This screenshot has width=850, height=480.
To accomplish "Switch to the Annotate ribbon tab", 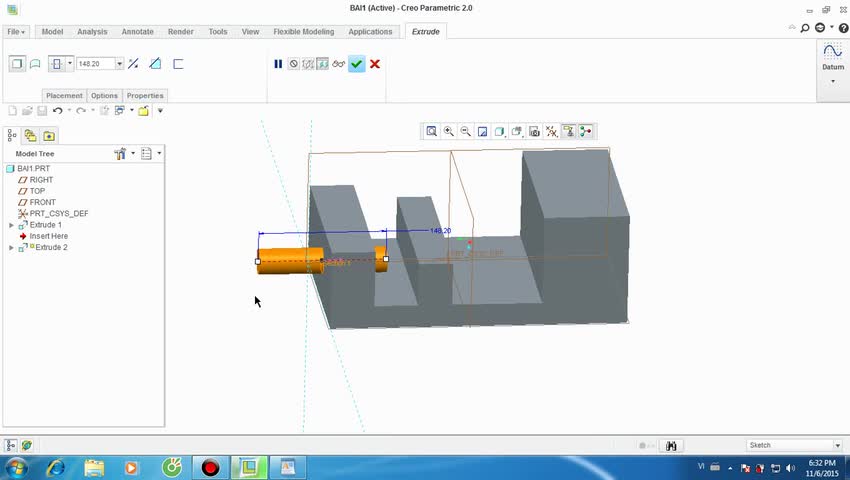I will pyautogui.click(x=138, y=31).
